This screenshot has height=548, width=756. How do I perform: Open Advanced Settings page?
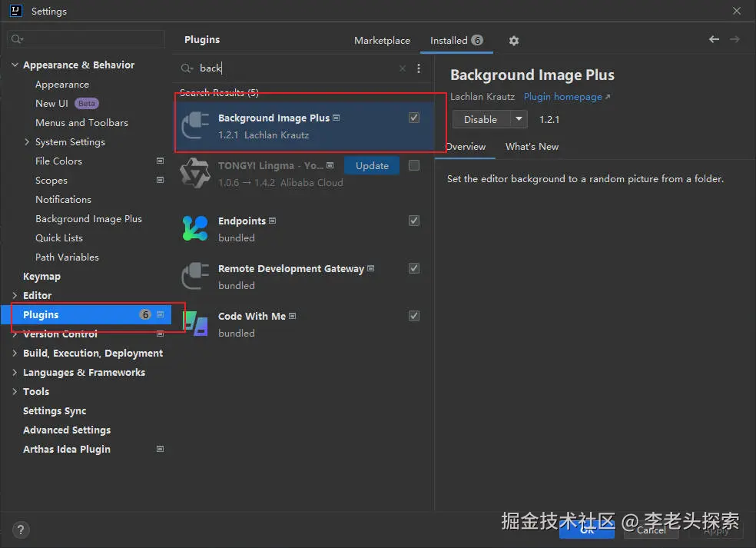coord(67,430)
